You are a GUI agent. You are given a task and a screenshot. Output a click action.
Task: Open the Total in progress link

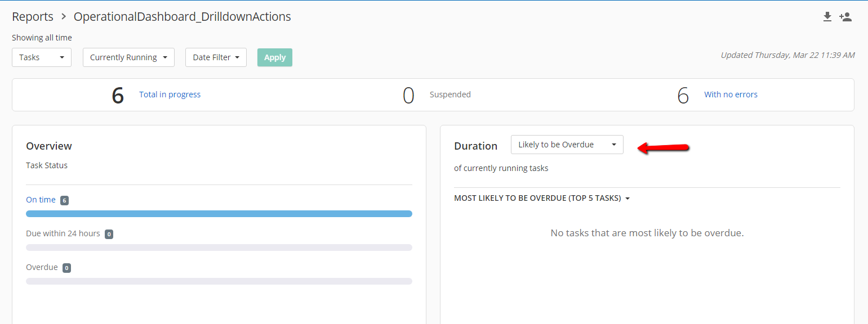click(170, 94)
